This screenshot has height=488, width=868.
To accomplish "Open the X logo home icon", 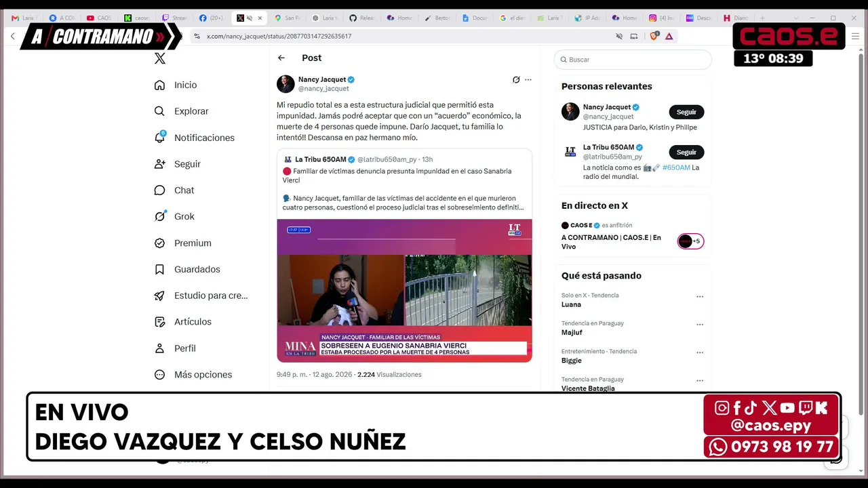I will 160,58.
